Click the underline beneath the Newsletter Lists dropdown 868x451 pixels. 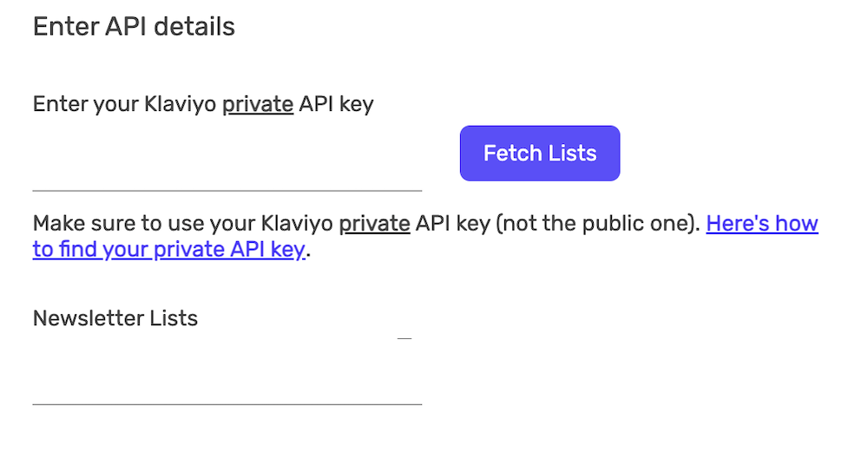227,403
